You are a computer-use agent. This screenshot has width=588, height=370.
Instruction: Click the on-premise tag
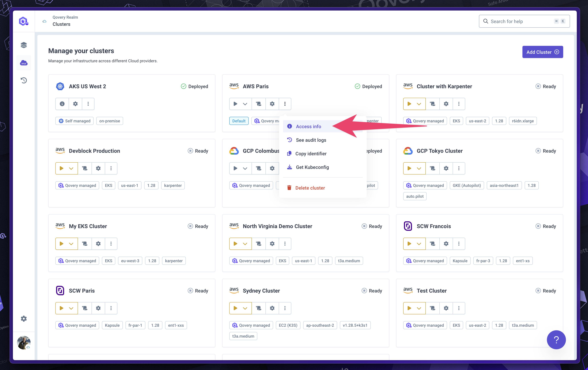110,121
